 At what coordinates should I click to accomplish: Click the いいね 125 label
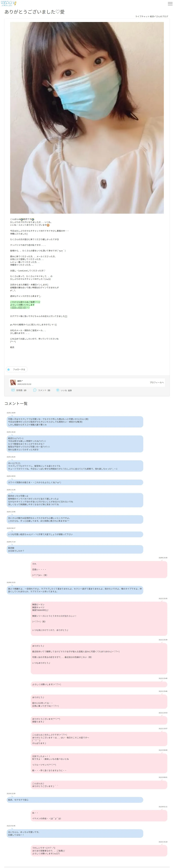coord(66,391)
